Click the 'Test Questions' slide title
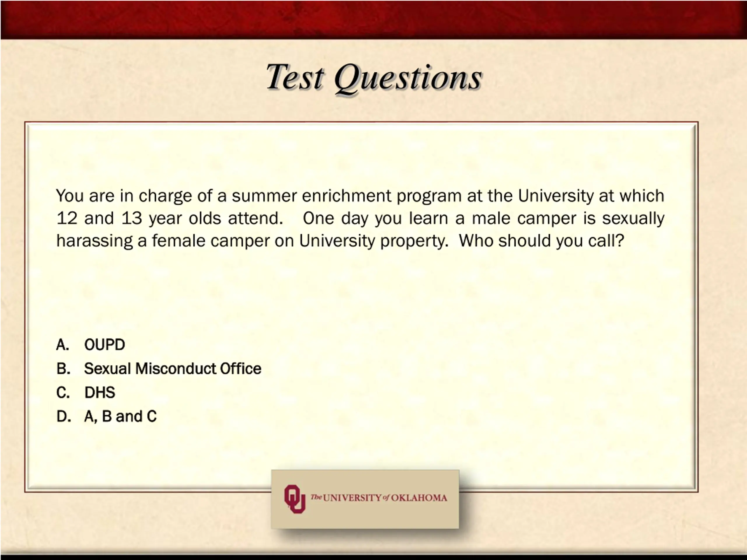 pos(374,78)
